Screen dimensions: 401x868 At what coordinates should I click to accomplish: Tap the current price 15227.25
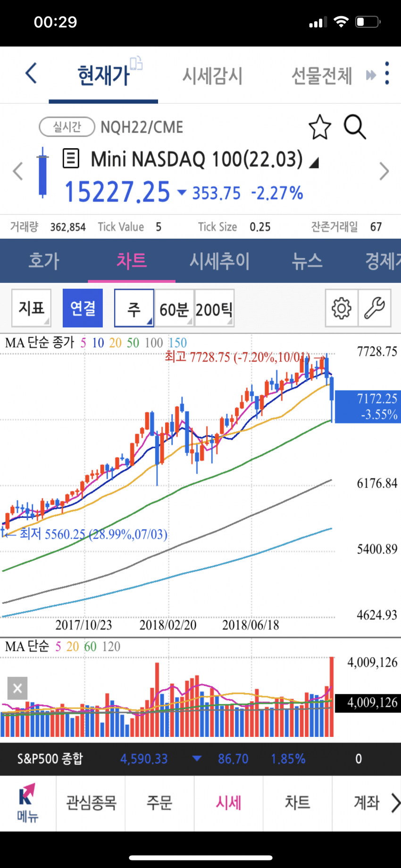coord(117,192)
